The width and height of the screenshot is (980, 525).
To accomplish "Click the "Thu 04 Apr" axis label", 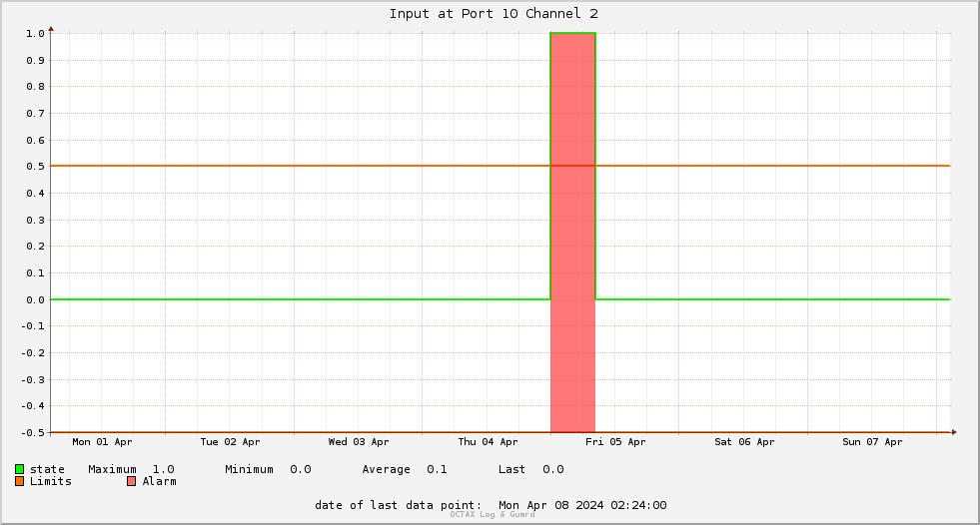I will 488,442.
